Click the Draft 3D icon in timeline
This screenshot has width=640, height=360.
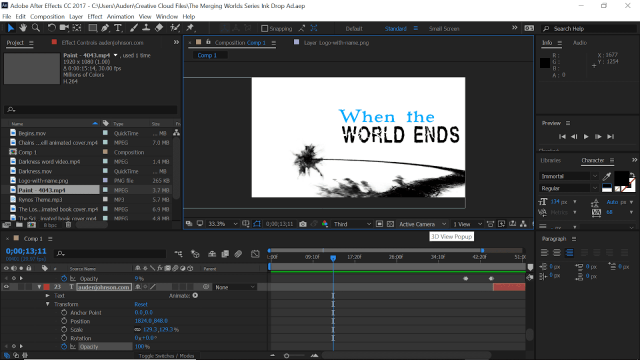(x=195, y=254)
